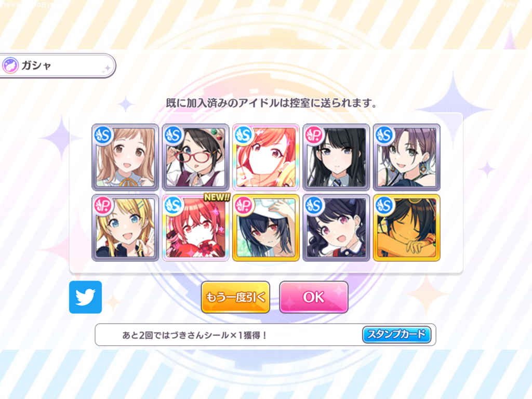Screen dimensions: 532x399
Task: Click the Twitter share icon
Action: click(85, 297)
